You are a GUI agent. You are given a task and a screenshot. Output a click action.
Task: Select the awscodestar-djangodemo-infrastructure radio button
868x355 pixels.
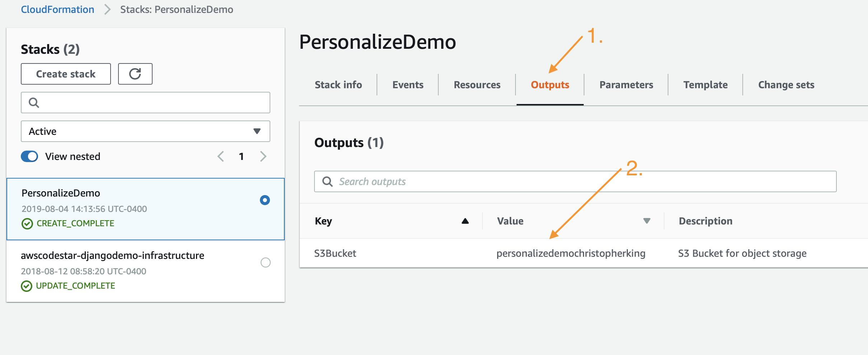click(266, 262)
